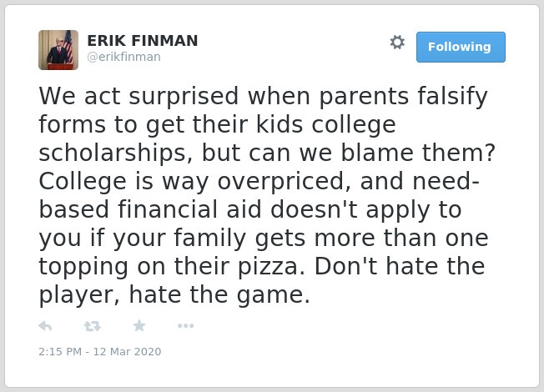The width and height of the screenshot is (544, 392).
Task: Retweet this tweet using the retweet icon
Action: pyautogui.click(x=93, y=326)
